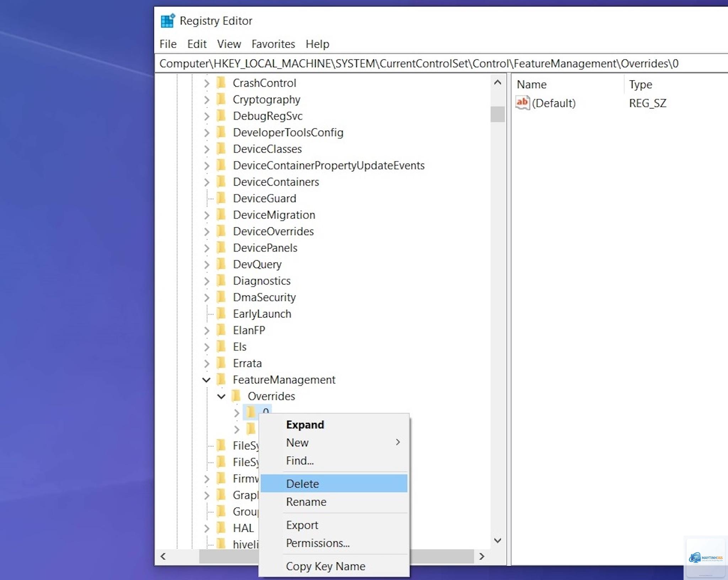This screenshot has height=580, width=728.
Task: Click the tree scroll up arrow
Action: [498, 83]
